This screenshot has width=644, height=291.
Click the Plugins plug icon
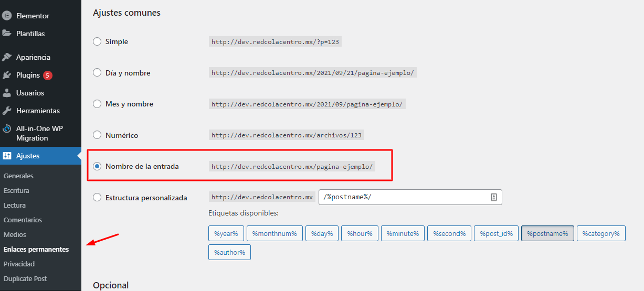[7, 75]
